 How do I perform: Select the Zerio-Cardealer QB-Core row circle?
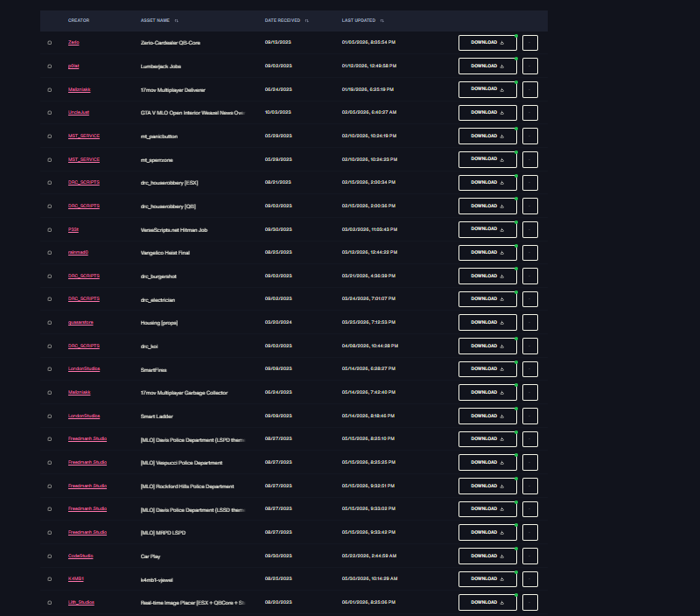(x=50, y=43)
